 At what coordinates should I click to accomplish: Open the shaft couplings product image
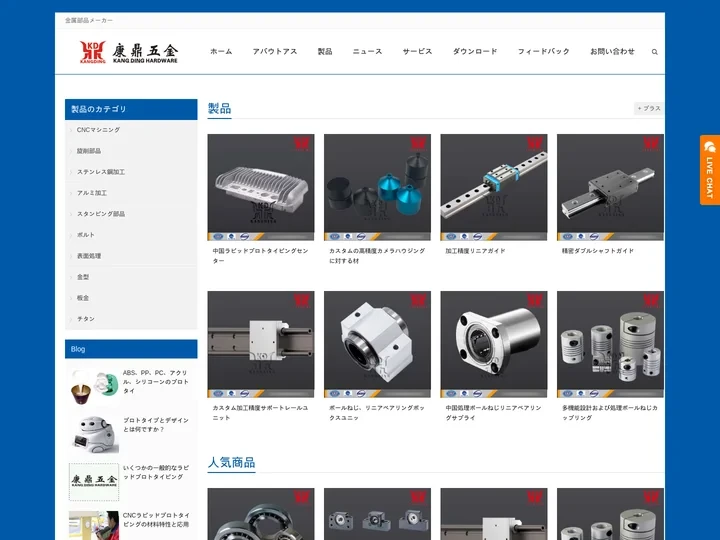(x=610, y=344)
